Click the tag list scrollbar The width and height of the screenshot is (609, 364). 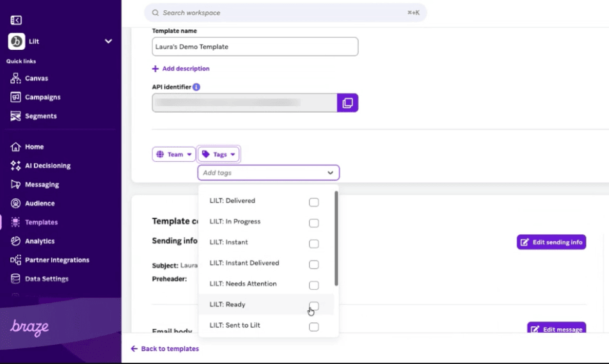click(x=336, y=238)
